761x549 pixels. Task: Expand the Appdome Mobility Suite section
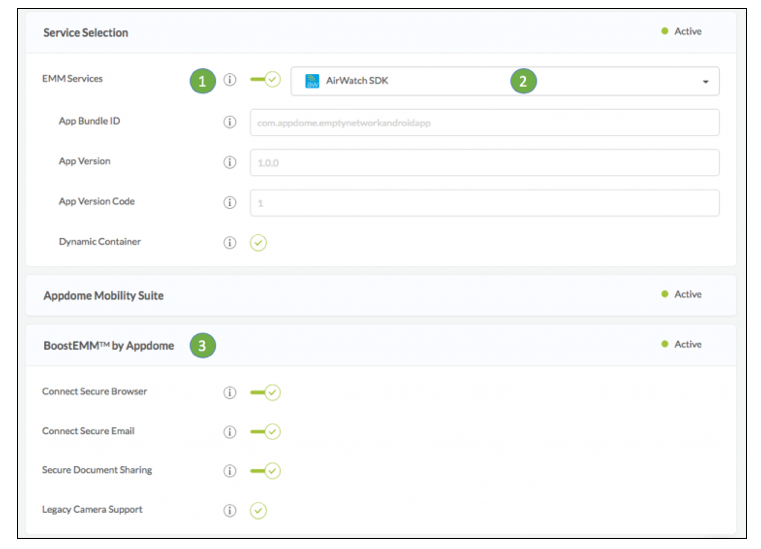[x=104, y=296]
